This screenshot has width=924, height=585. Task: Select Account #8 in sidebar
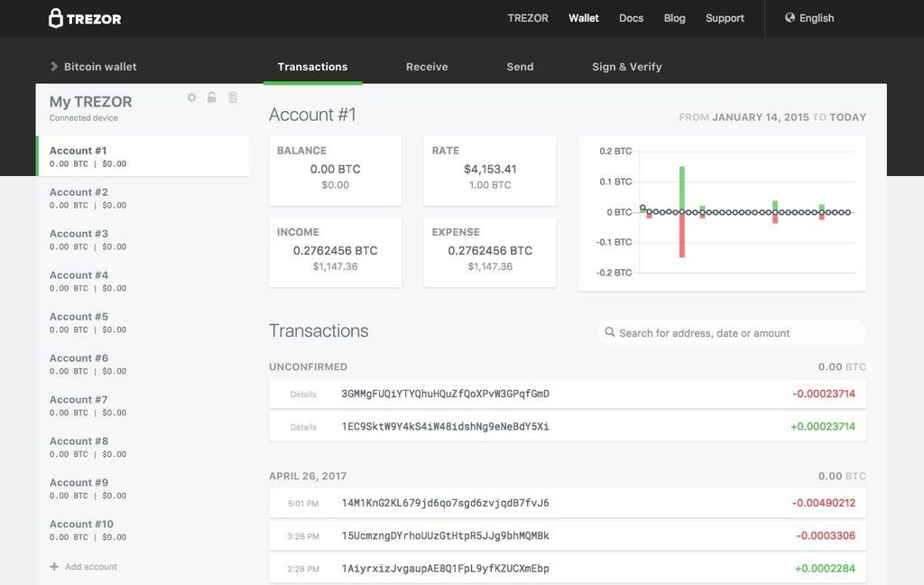pos(143,447)
